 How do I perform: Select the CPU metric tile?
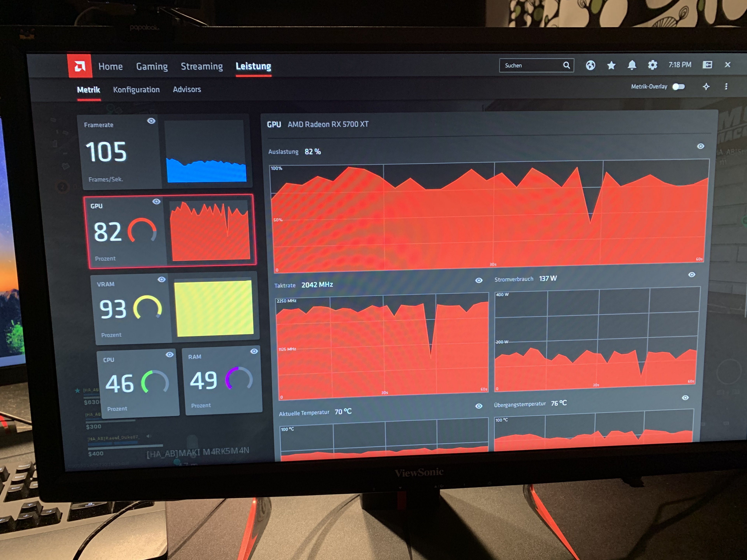coord(138,384)
